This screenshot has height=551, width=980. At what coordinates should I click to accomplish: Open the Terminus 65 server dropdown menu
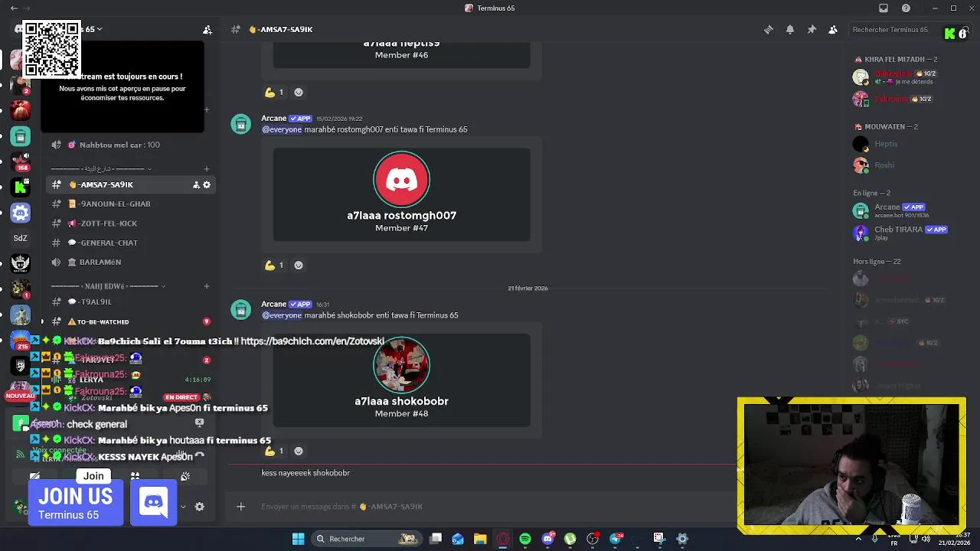(x=92, y=29)
